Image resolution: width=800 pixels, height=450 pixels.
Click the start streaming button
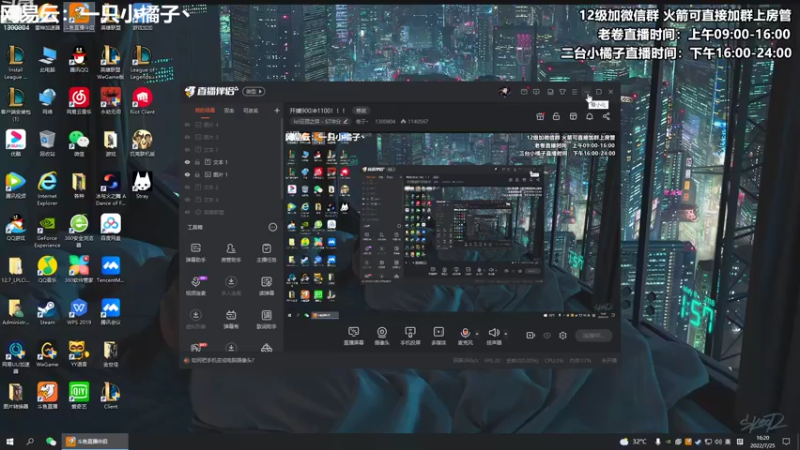(x=593, y=335)
